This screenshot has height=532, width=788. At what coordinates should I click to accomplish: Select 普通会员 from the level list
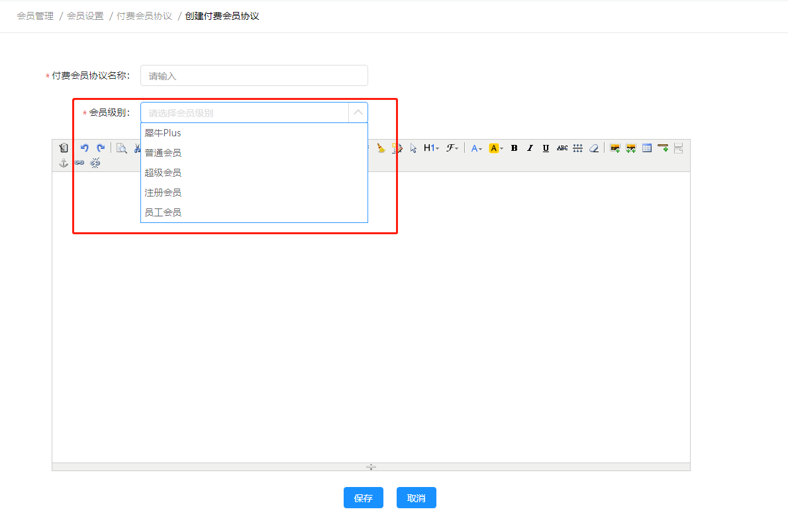pyautogui.click(x=254, y=153)
